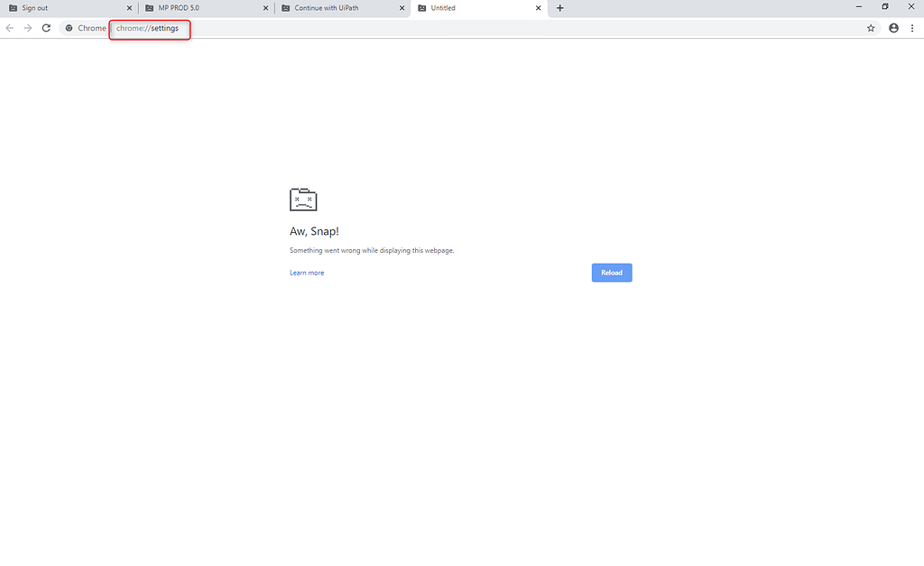This screenshot has width=924, height=566.
Task: Click the sad page Aw Snap graphic
Action: [303, 199]
